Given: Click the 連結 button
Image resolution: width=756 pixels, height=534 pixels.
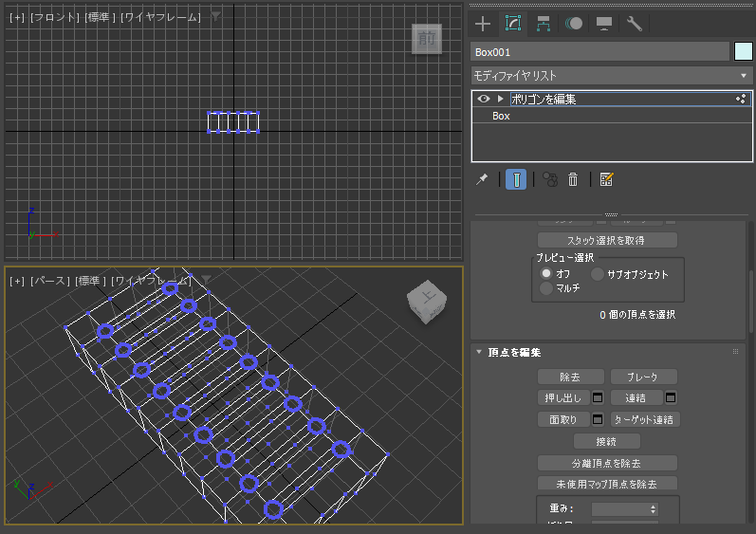Looking at the screenshot, I should tap(636, 398).
